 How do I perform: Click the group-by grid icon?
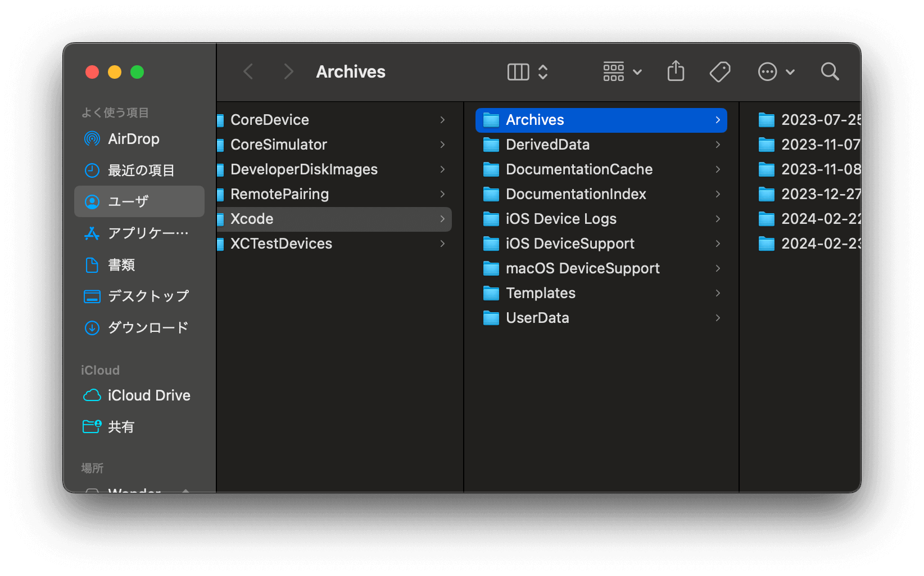pyautogui.click(x=614, y=72)
